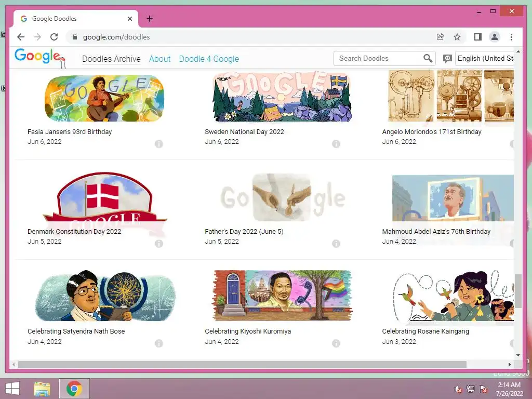
Task: Open the Chrome three-dot menu
Action: pos(511,37)
